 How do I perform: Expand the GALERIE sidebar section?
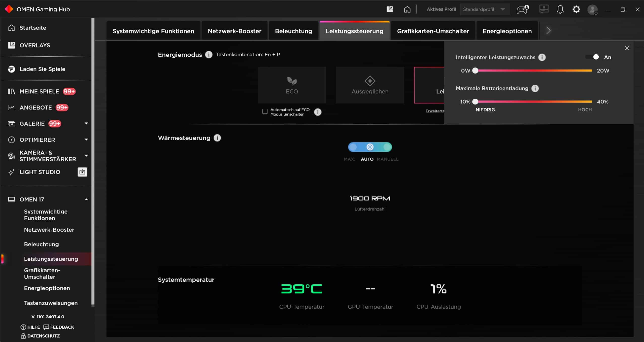click(x=86, y=123)
